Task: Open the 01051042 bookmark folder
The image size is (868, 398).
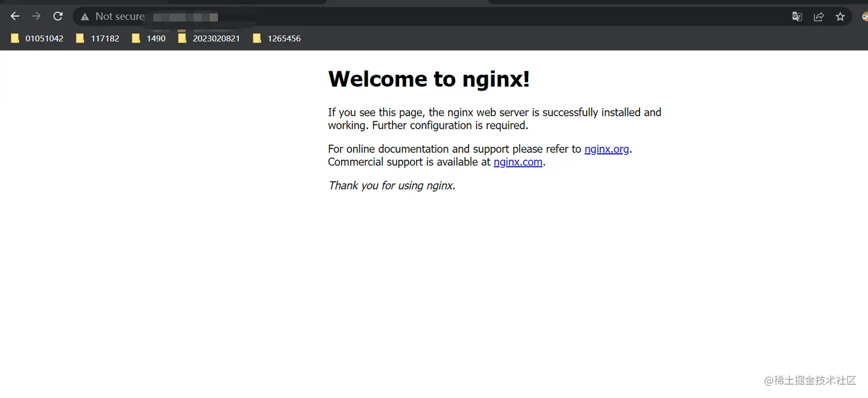Action: (37, 38)
